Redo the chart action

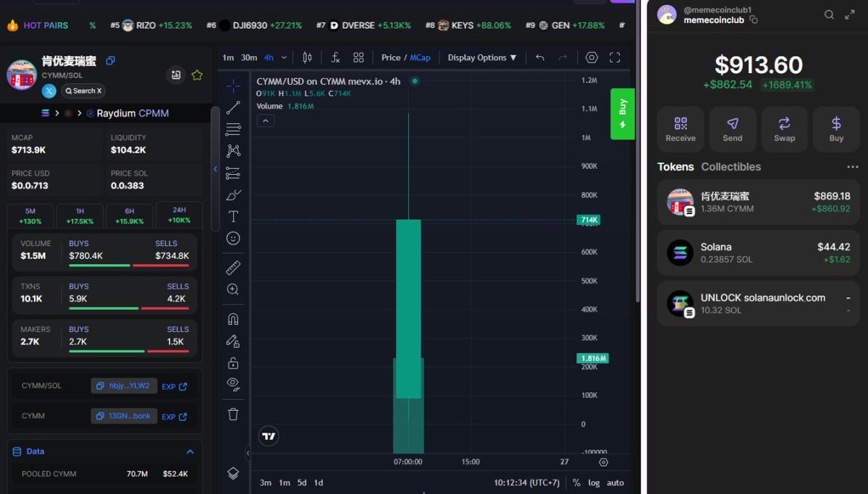click(x=563, y=58)
